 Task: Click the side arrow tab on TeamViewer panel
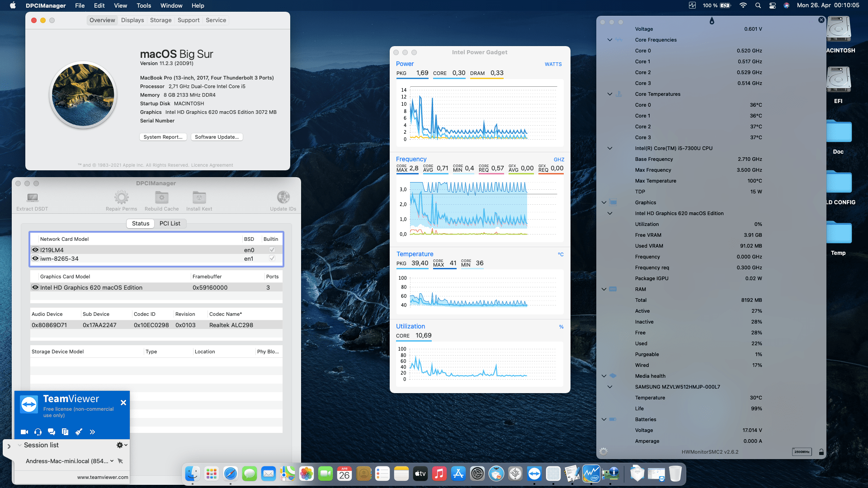pyautogui.click(x=9, y=446)
